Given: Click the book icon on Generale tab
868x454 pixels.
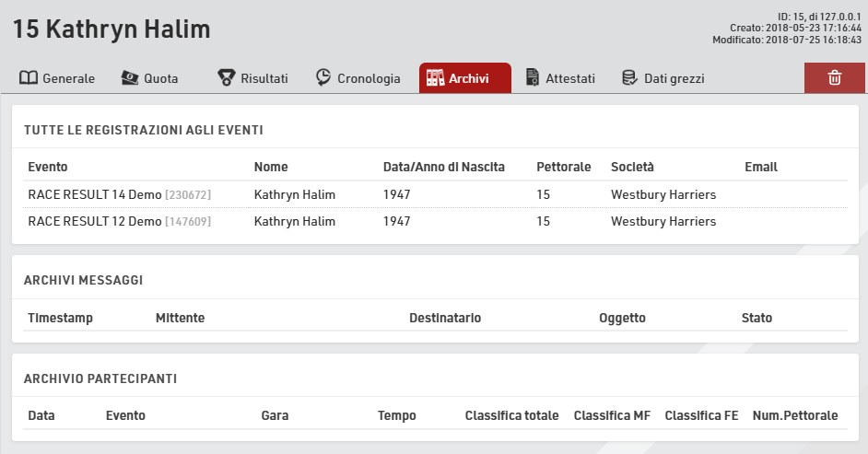Looking at the screenshot, I should pyautogui.click(x=29, y=78).
